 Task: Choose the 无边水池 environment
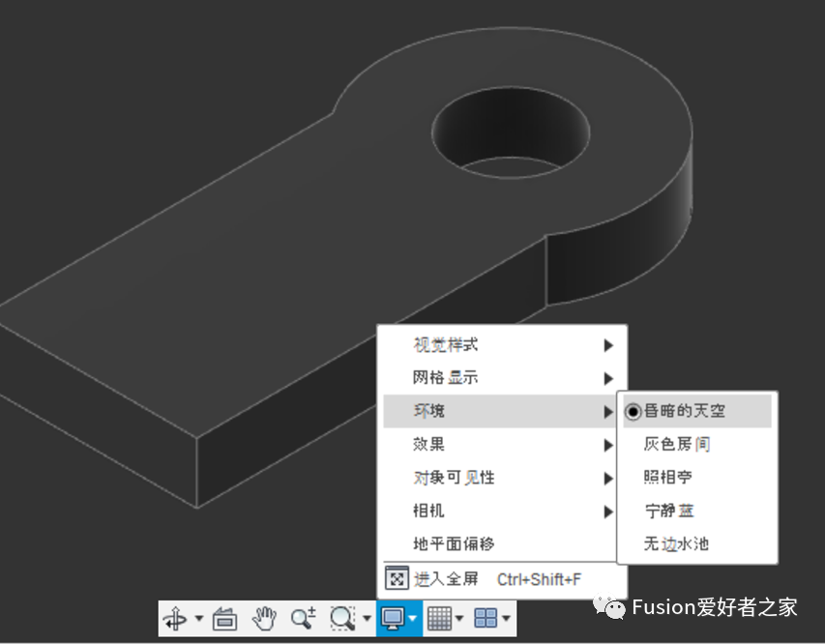696,543
